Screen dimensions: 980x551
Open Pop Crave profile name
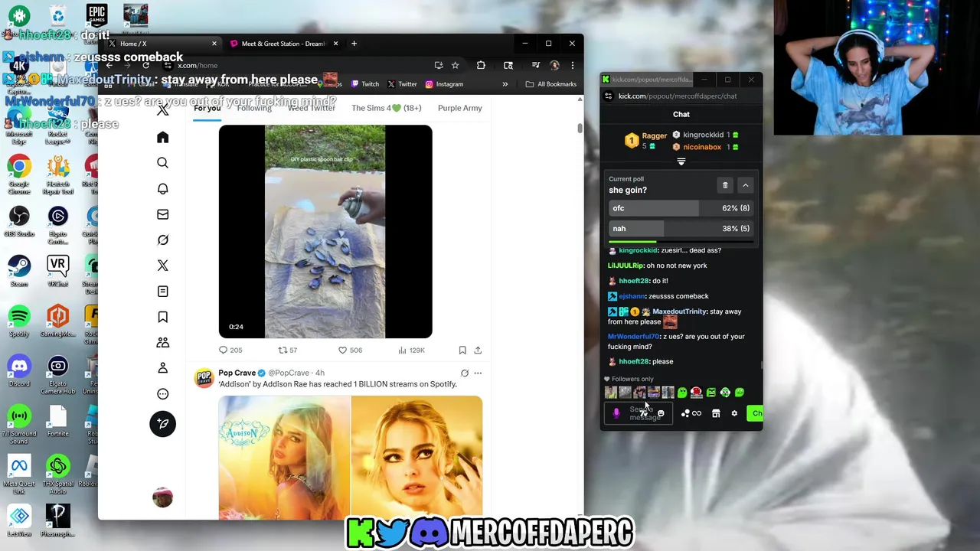[x=237, y=373]
